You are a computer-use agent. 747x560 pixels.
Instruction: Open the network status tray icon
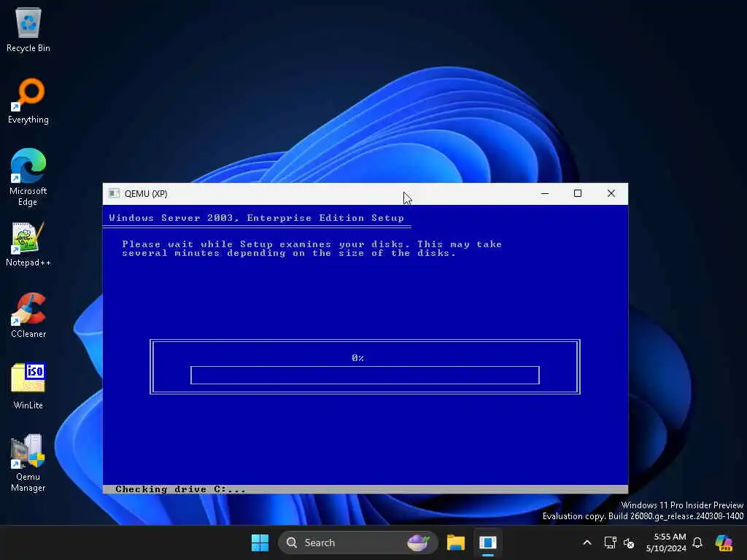coord(611,542)
